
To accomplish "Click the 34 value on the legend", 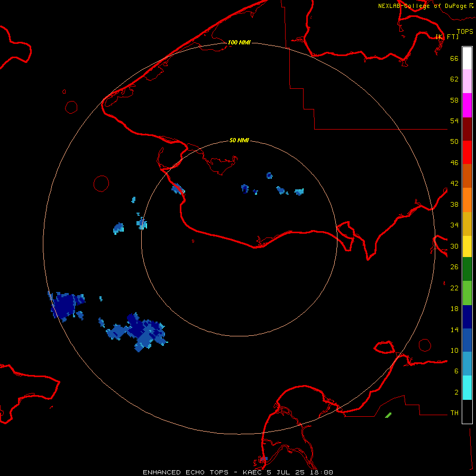I will pos(454,225).
